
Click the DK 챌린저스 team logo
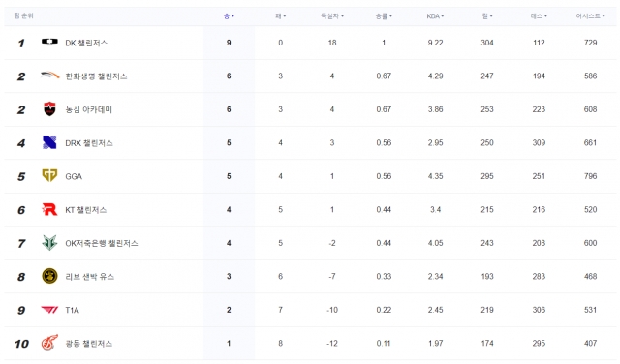pyautogui.click(x=49, y=42)
